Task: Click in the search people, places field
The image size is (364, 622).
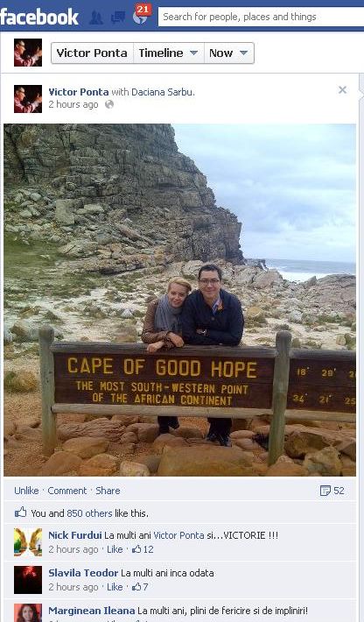Action: coord(261,17)
